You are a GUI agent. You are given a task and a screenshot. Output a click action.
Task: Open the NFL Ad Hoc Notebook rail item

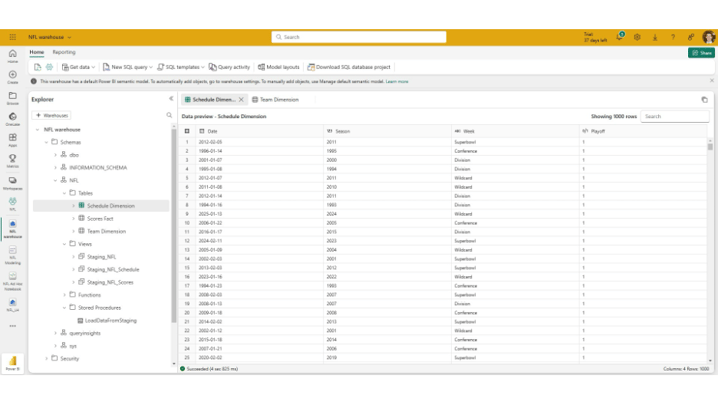point(13,281)
